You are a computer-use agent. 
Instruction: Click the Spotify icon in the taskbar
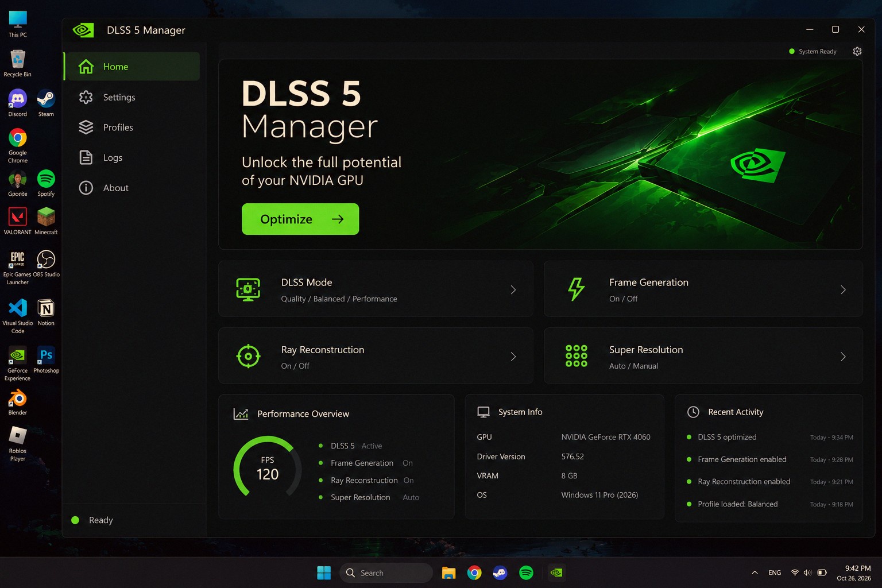coord(526,572)
